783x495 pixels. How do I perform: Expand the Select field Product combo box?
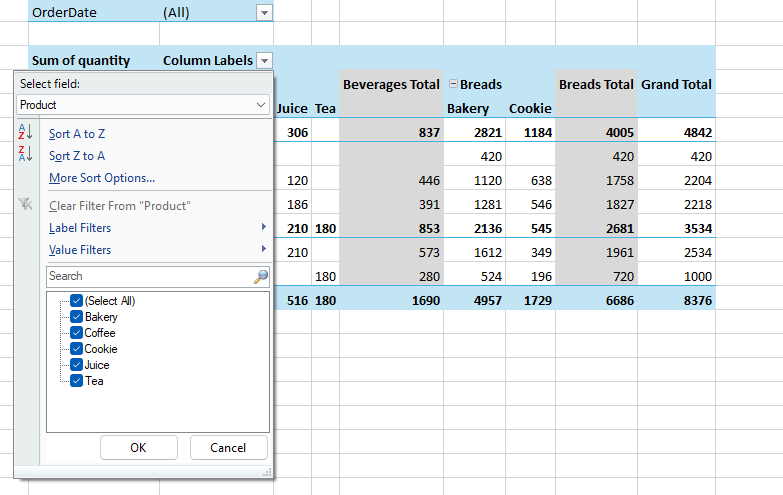coord(261,104)
